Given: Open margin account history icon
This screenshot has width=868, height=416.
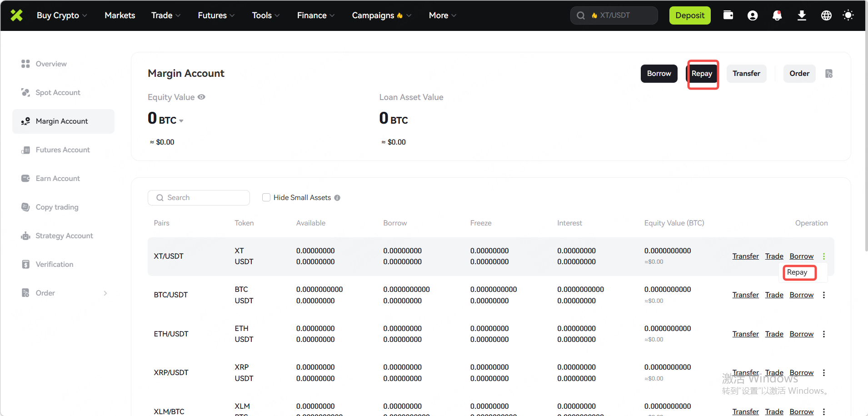Looking at the screenshot, I should coord(829,74).
